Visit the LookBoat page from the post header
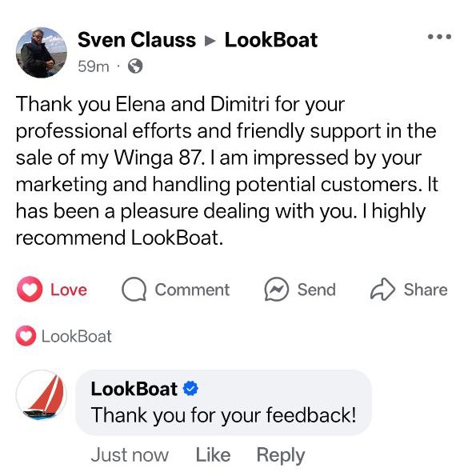Image resolution: width=464 pixels, height=476 pixels. click(271, 40)
